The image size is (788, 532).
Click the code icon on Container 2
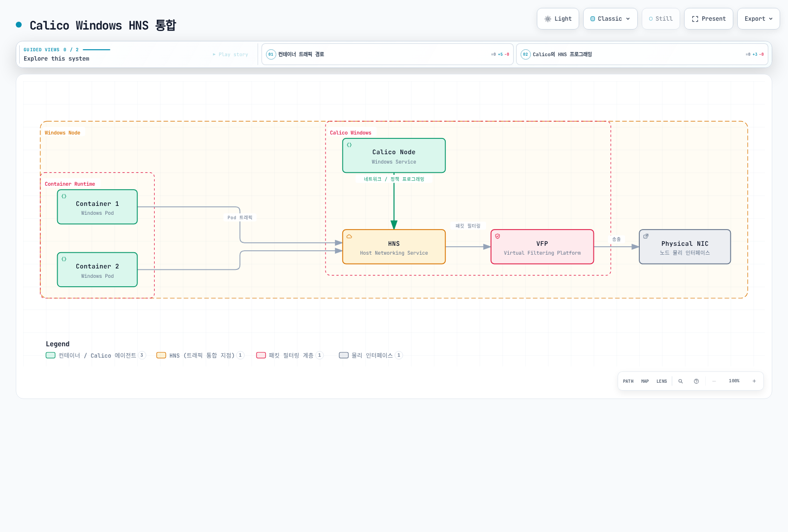(x=64, y=259)
